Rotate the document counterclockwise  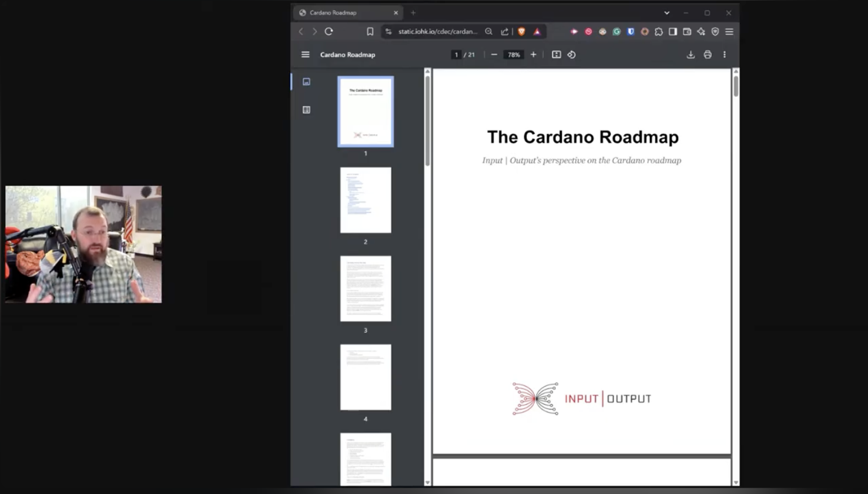(571, 55)
